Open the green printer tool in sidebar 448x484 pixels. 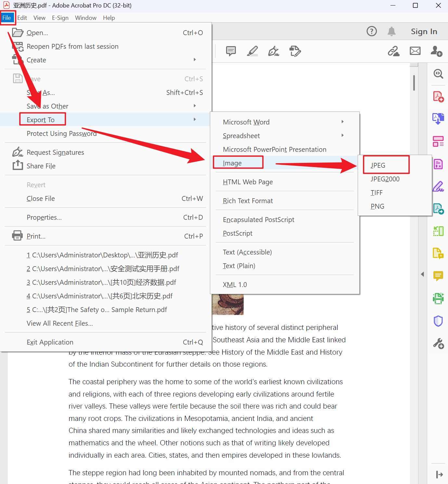438,298
